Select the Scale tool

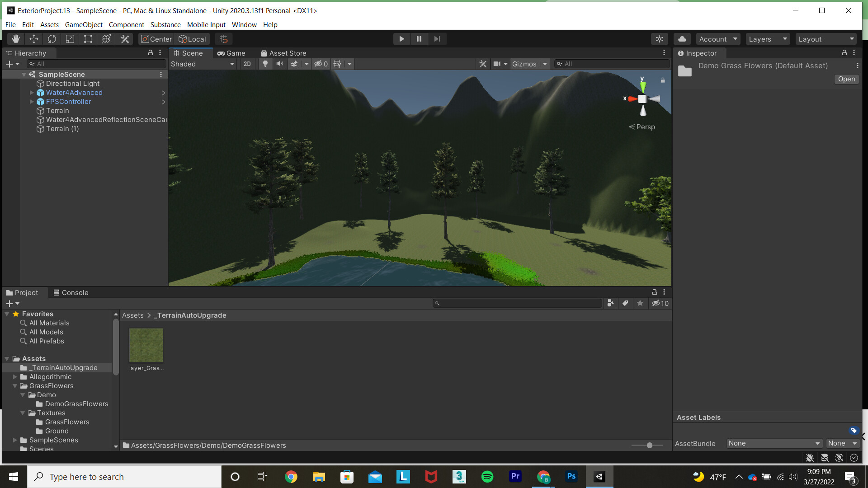(x=70, y=39)
